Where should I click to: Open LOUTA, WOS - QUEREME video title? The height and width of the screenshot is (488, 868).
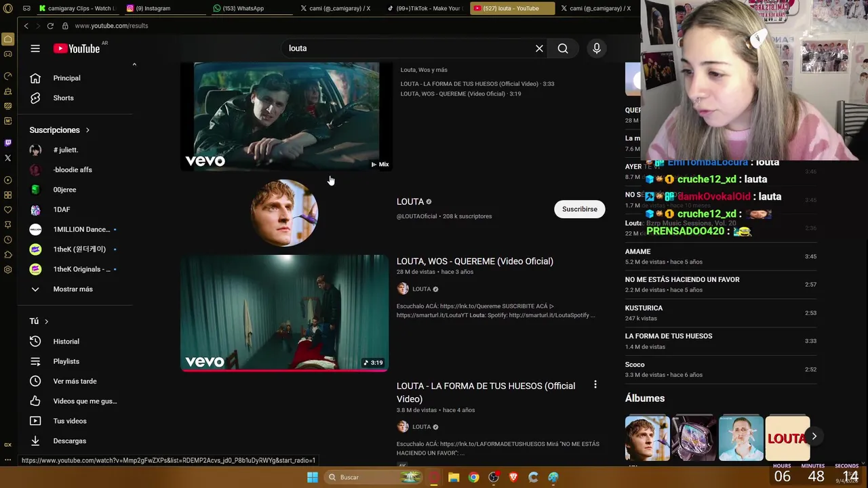475,261
